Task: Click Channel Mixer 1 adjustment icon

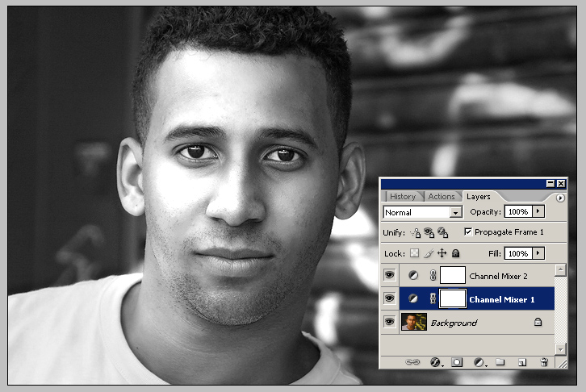Action: [413, 298]
